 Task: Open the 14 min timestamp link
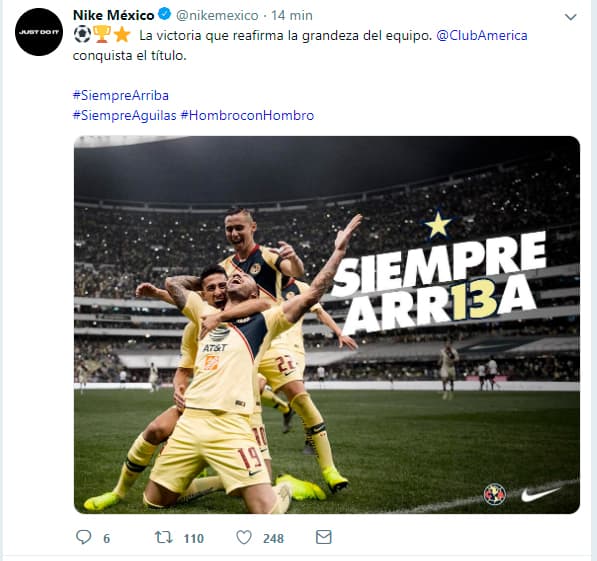point(292,15)
